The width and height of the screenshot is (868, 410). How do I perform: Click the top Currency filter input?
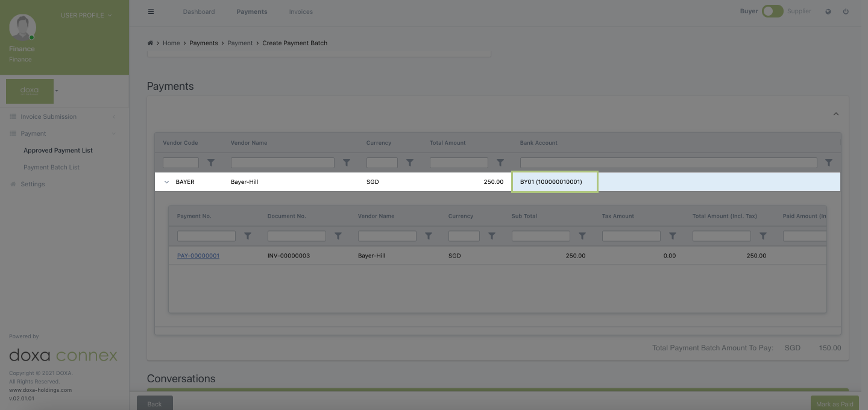(x=382, y=163)
